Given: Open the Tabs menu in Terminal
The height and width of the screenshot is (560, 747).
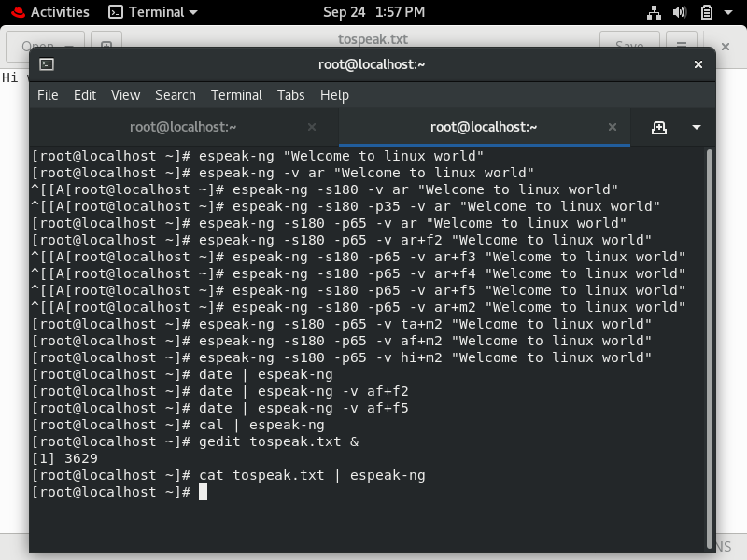Looking at the screenshot, I should (290, 94).
